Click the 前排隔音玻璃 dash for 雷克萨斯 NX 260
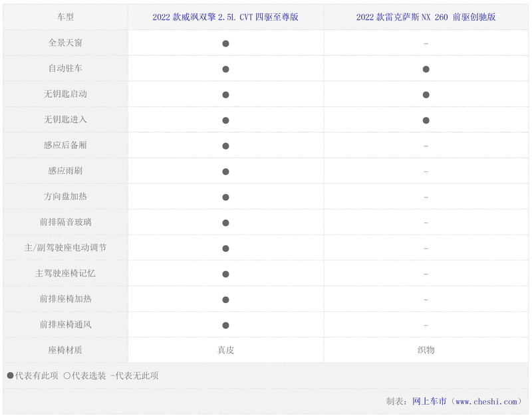The image size is (532, 418). (x=426, y=223)
